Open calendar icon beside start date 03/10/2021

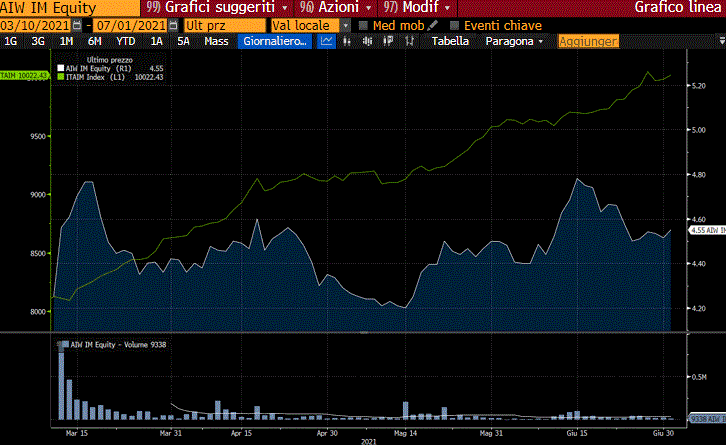point(77,25)
